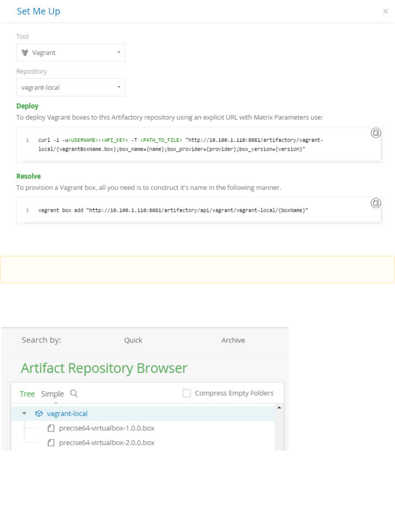Click the file icon for precise64-virtualbox-2.0.0.box
The width and height of the screenshot is (395, 532).
coord(51,443)
